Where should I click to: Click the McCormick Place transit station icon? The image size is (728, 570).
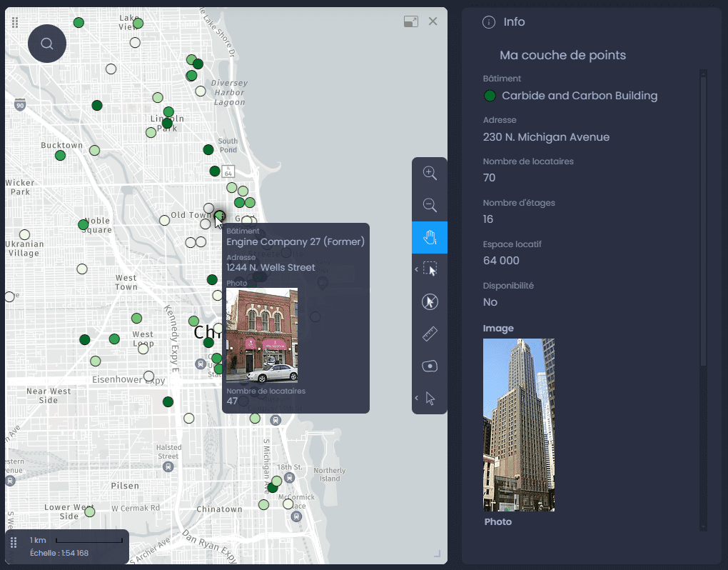click(296, 516)
